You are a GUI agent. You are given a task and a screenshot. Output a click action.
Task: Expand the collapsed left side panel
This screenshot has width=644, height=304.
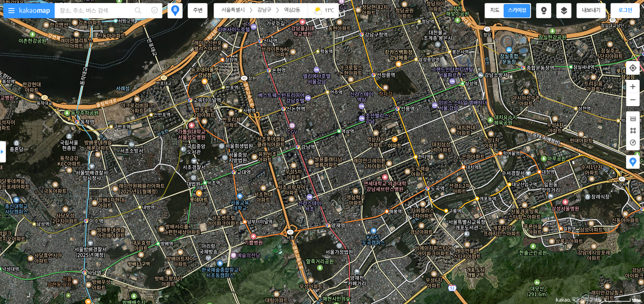[2, 152]
